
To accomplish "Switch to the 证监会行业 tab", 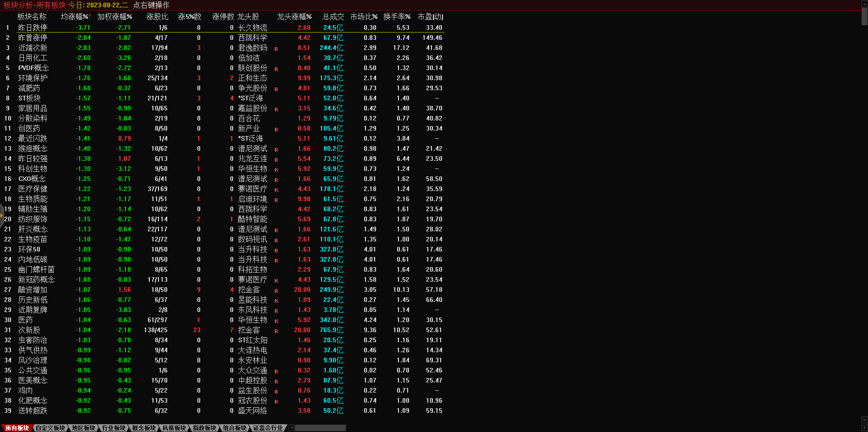I will (268, 428).
